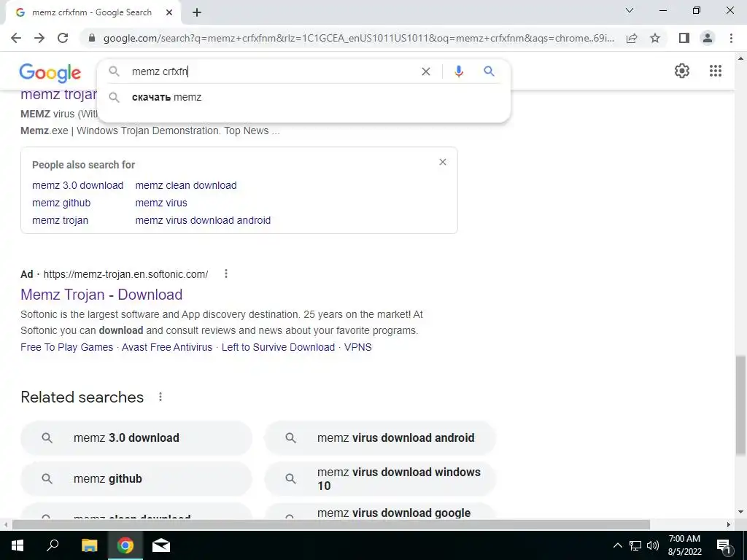Open Google Settings gear icon
The width and height of the screenshot is (747, 560).
click(x=682, y=71)
